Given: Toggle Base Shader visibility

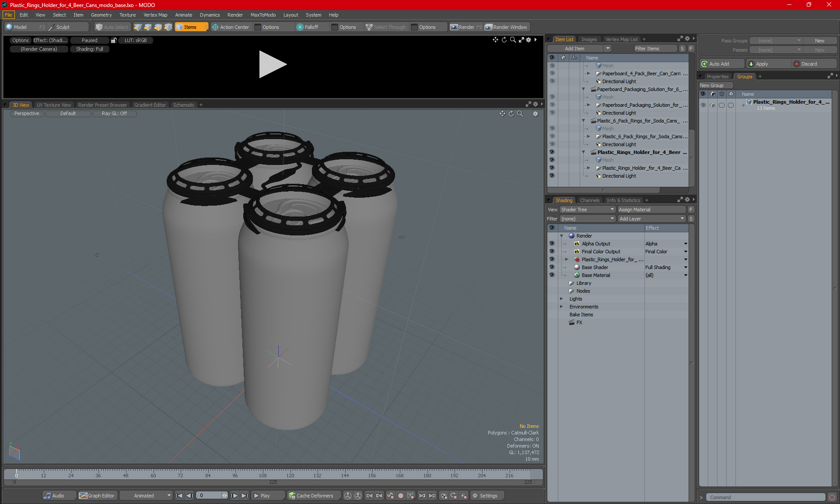Looking at the screenshot, I should point(552,267).
